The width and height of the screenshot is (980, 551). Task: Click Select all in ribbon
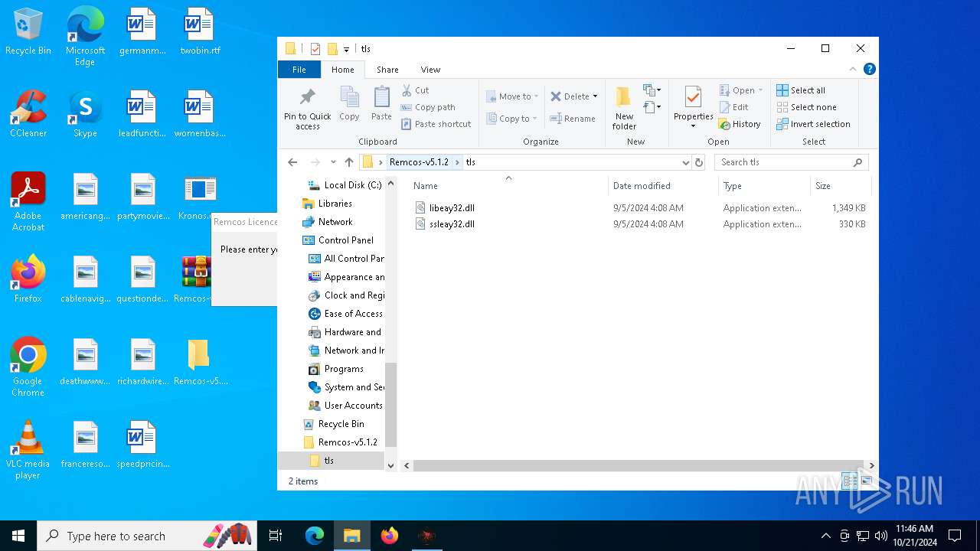(x=801, y=90)
